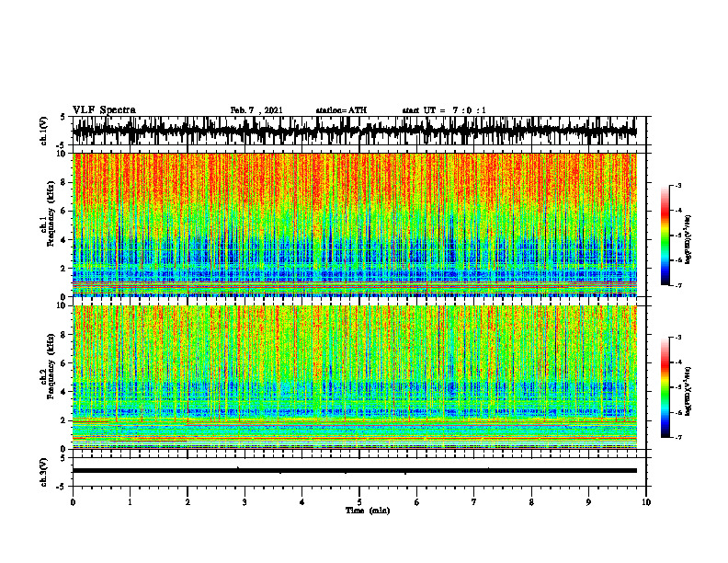The height and width of the screenshot is (563, 728).
Task: Click time axis tick label "2"
Action: coord(188,502)
